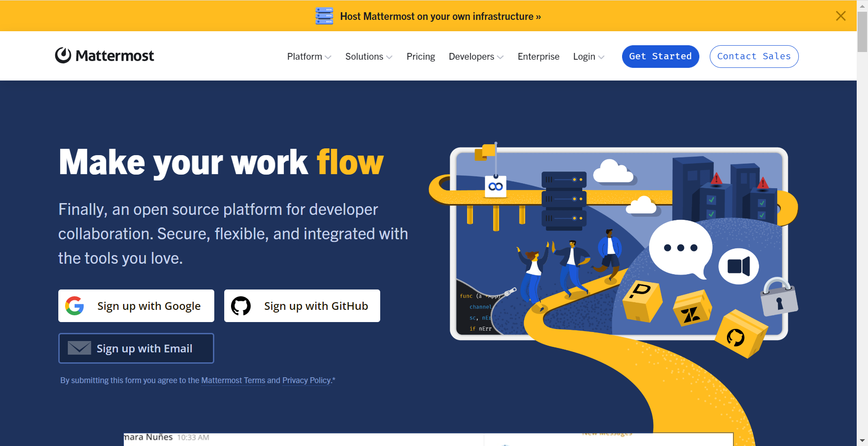Expand the Platform menu
The height and width of the screenshot is (446, 868).
[309, 57]
